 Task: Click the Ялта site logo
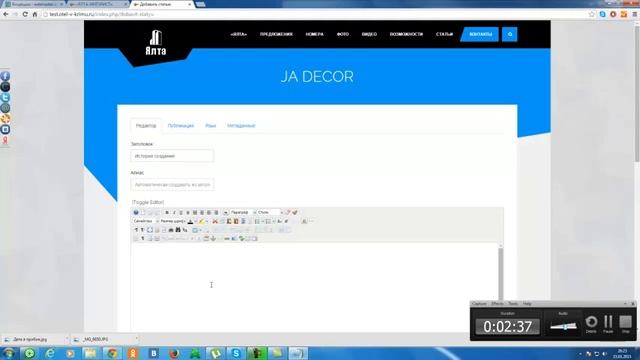pyautogui.click(x=156, y=43)
